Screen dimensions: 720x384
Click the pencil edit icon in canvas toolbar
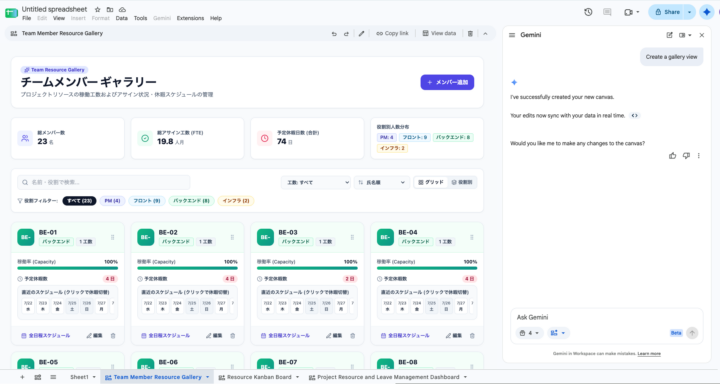tap(361, 34)
